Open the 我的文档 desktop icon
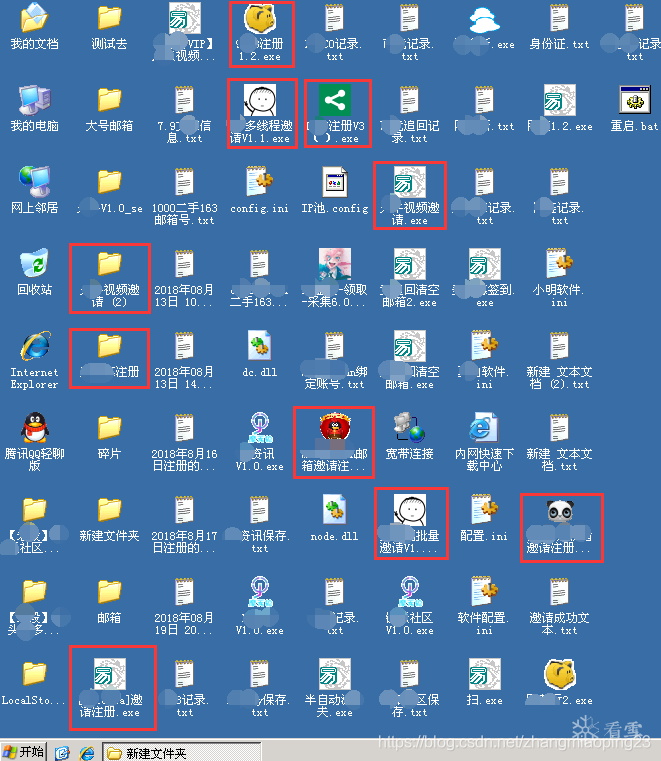 (34, 27)
